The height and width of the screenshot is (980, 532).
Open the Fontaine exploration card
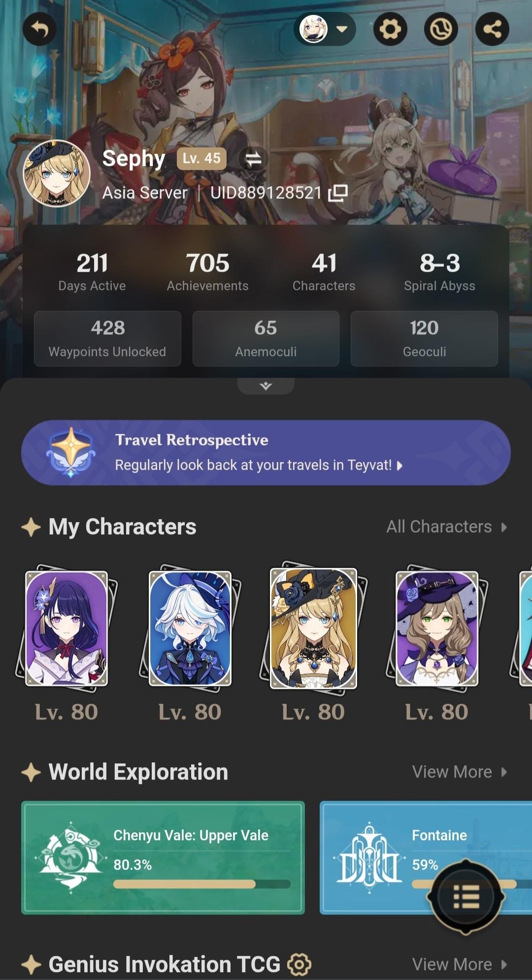(x=426, y=858)
